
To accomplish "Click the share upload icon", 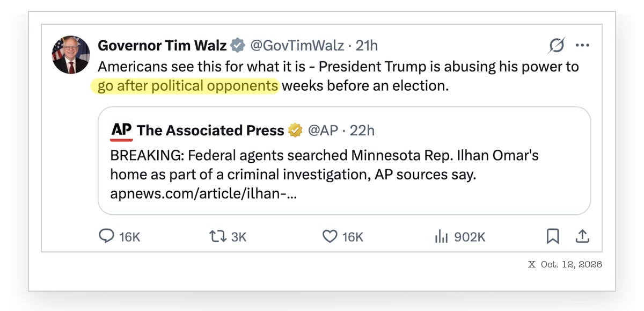I will click(583, 236).
